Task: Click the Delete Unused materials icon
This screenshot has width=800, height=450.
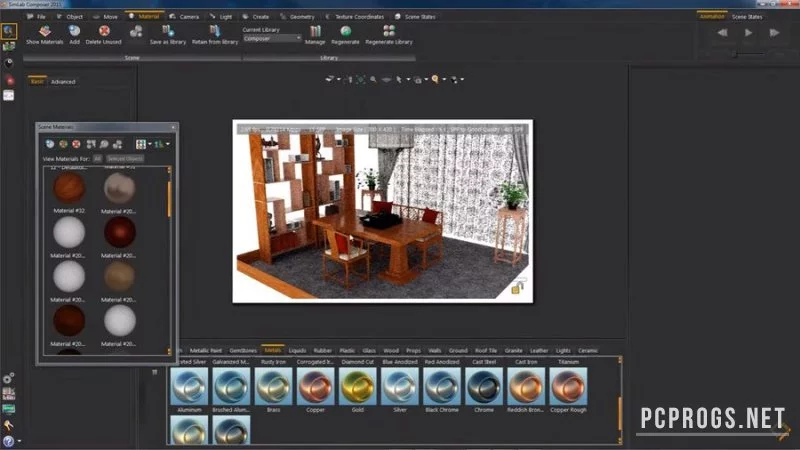Action: click(104, 32)
